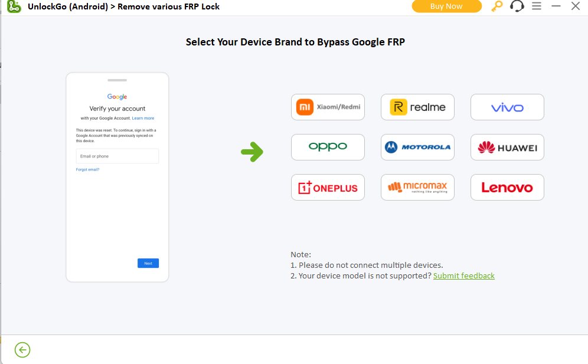Viewport: 588px width, 364px height.
Task: Select the OPPO brand tile
Action: [x=328, y=147]
